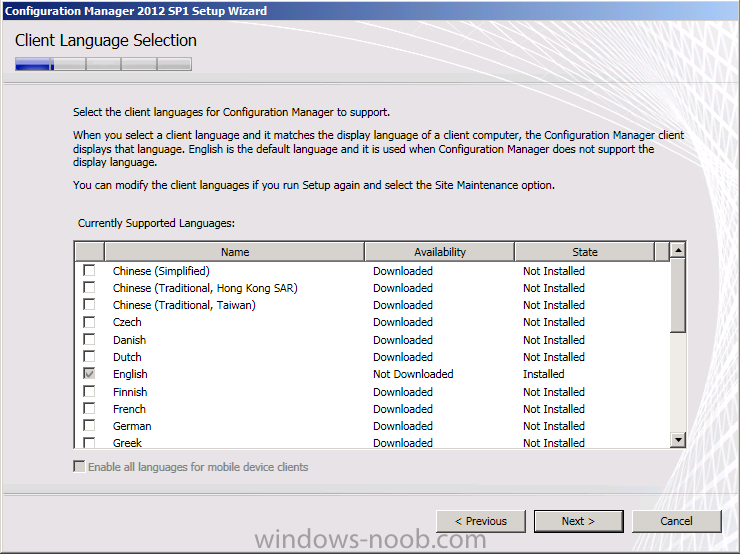Click the Not Downloaded cell for English
The width and height of the screenshot is (740, 554).
(x=413, y=374)
